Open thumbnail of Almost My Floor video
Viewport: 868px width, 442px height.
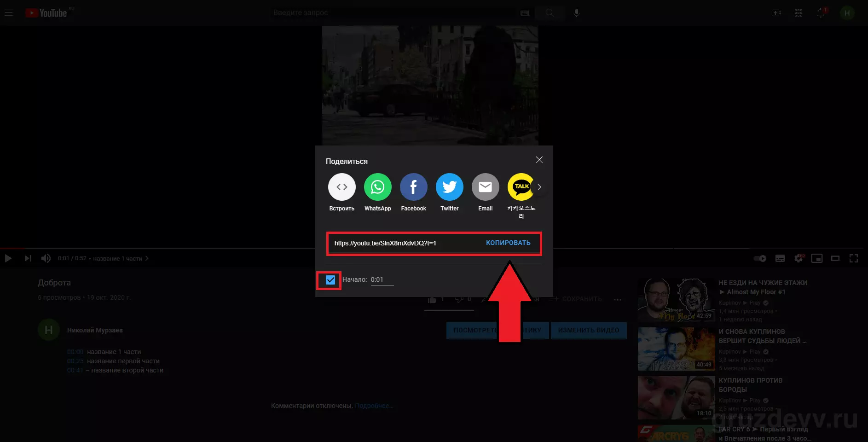point(676,300)
